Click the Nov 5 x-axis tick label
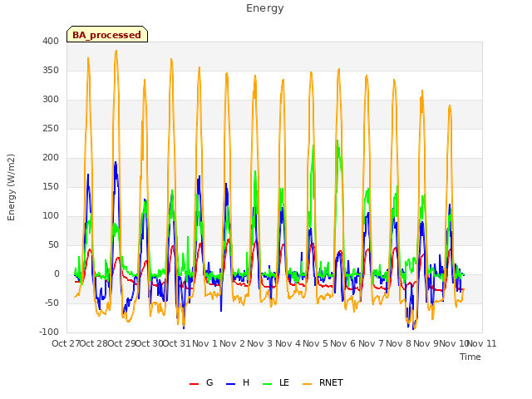The width and height of the screenshot is (532, 399). click(316, 343)
